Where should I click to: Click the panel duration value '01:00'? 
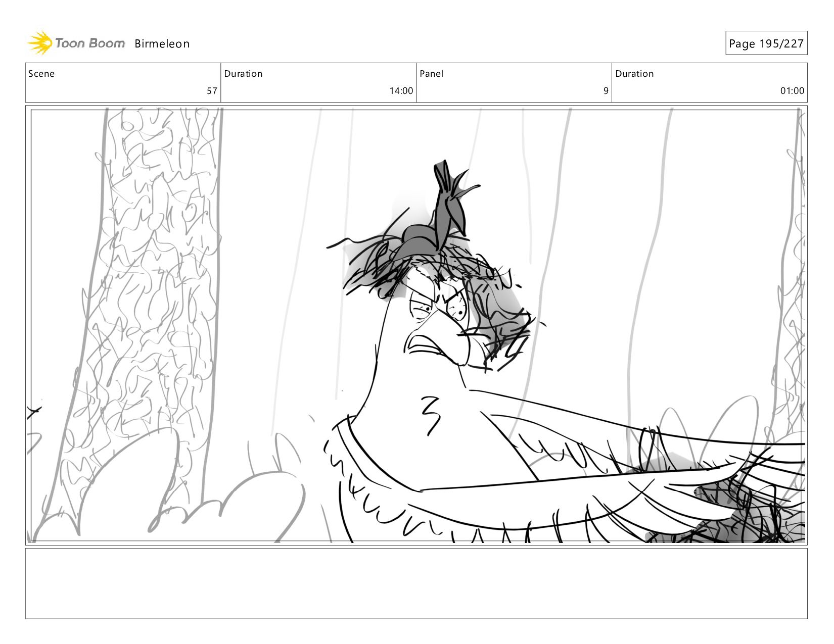[x=792, y=91]
